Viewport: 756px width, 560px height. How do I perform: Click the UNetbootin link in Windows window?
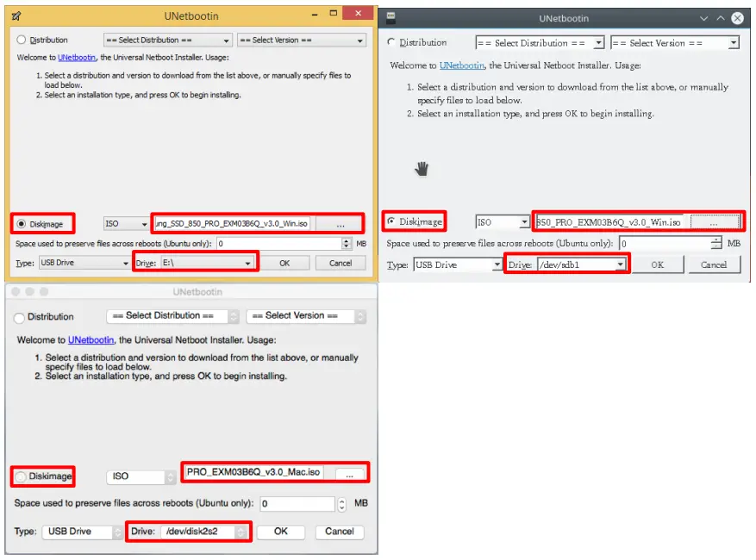click(x=77, y=58)
